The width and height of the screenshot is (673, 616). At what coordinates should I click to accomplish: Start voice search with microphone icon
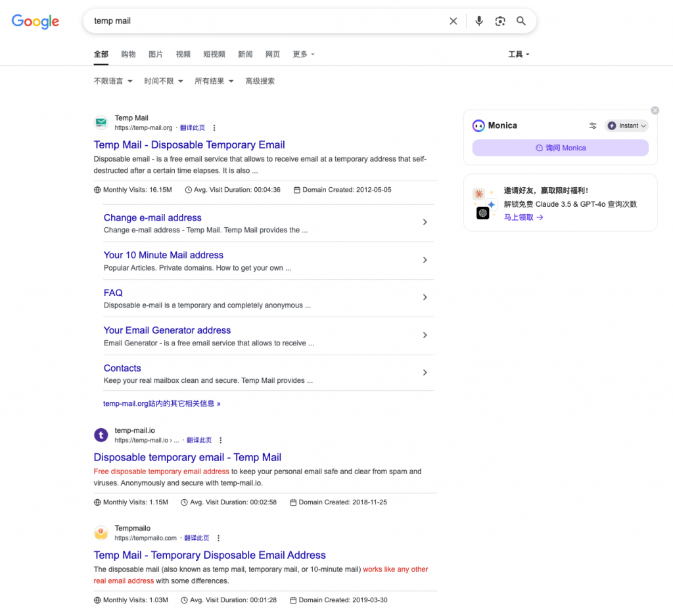pos(479,21)
